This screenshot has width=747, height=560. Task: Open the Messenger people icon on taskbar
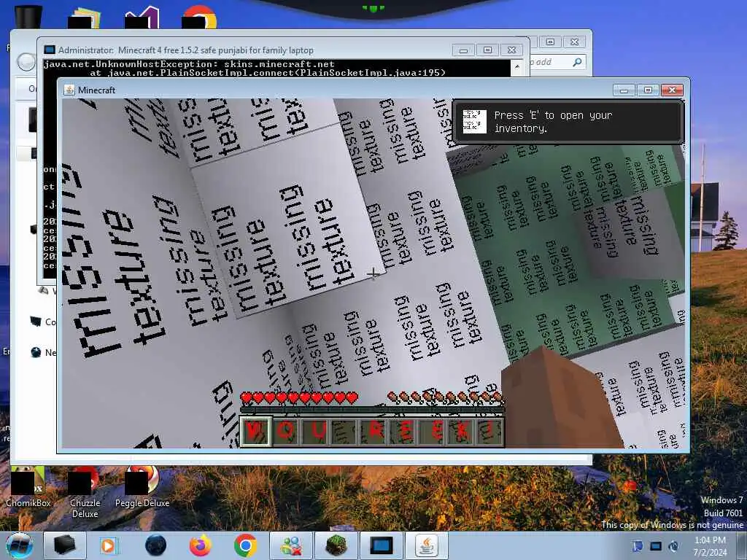[x=291, y=545]
